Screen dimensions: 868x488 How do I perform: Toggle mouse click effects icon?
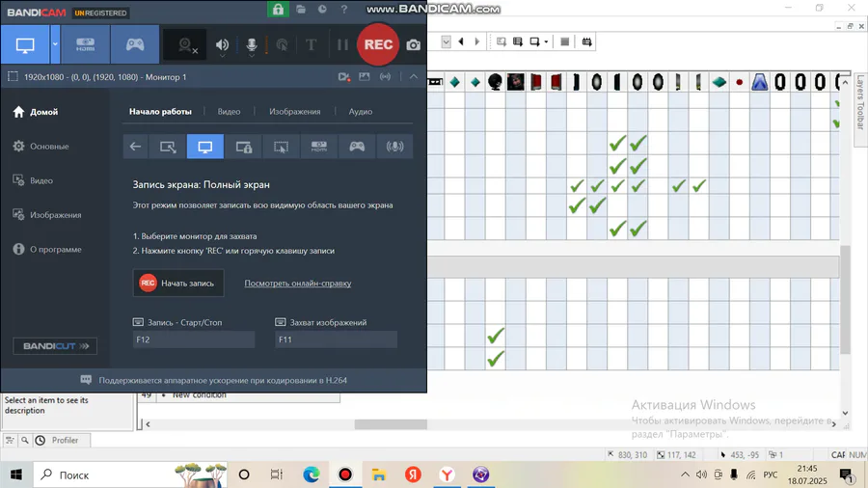pos(282,44)
